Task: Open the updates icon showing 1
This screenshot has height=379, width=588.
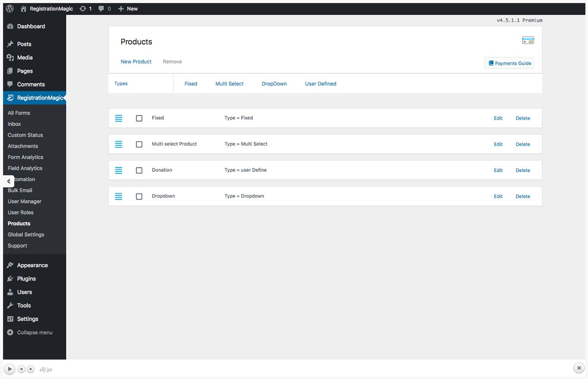Action: [85, 9]
